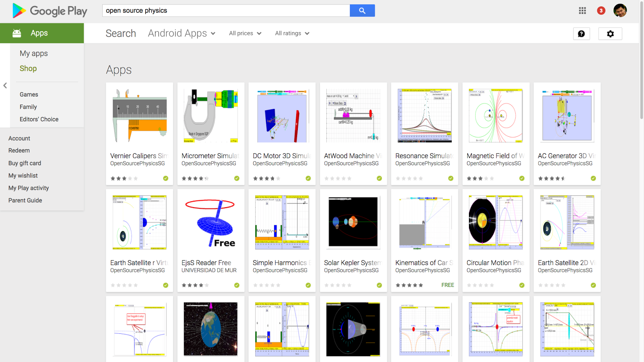Image resolution: width=644 pixels, height=362 pixels.
Task: Click the Android icon in Apps header
Action: pos(17,33)
